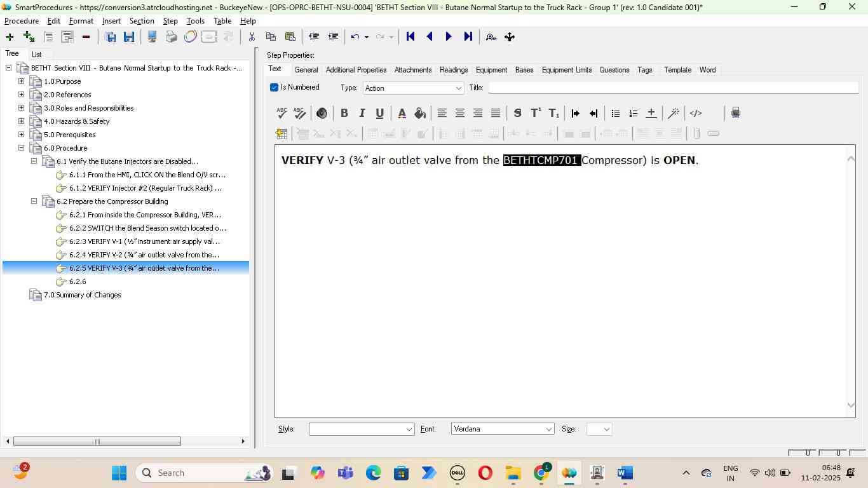This screenshot has width=868, height=488.
Task: Go to last step navigation icon
Action: tap(468, 37)
